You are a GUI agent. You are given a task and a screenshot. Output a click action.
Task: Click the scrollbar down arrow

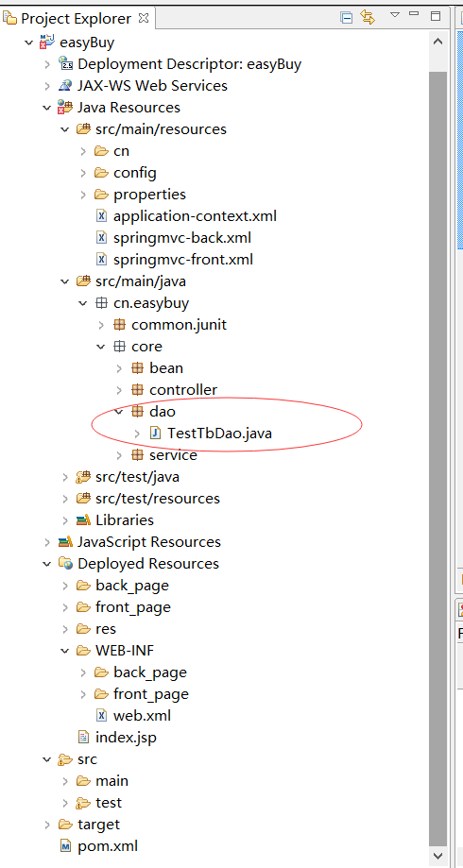pyautogui.click(x=438, y=856)
